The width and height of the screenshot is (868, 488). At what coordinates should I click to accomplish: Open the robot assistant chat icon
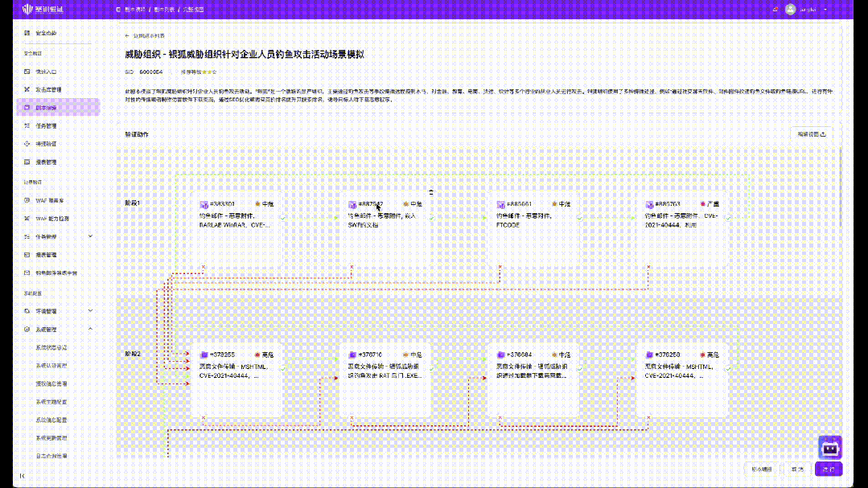click(x=830, y=448)
